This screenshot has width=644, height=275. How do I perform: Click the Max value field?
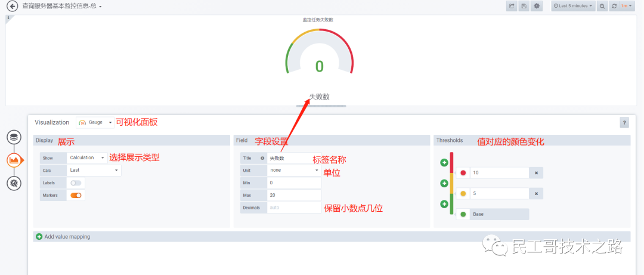(294, 195)
